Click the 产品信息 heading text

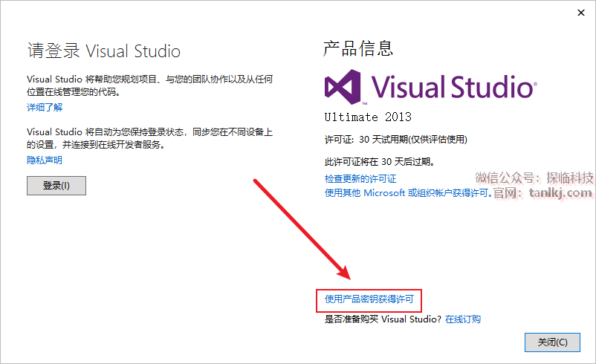pyautogui.click(x=357, y=48)
